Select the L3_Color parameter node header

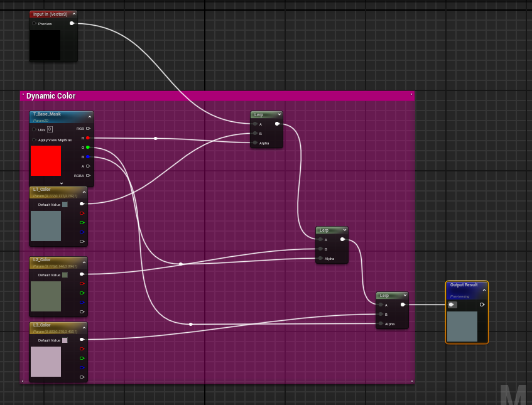point(58,328)
